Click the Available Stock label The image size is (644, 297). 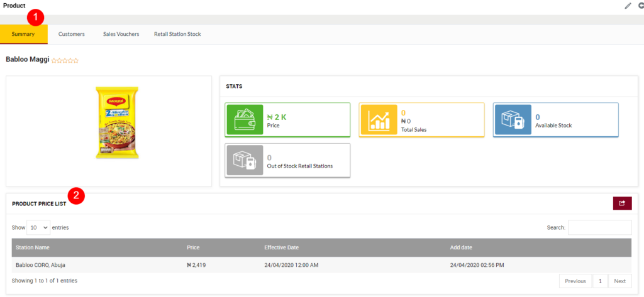click(553, 126)
